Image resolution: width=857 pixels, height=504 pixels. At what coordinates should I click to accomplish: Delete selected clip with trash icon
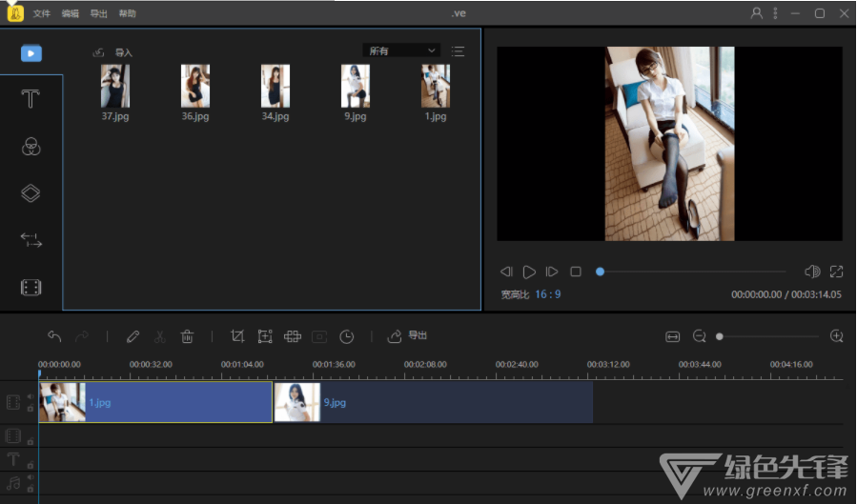[188, 336]
